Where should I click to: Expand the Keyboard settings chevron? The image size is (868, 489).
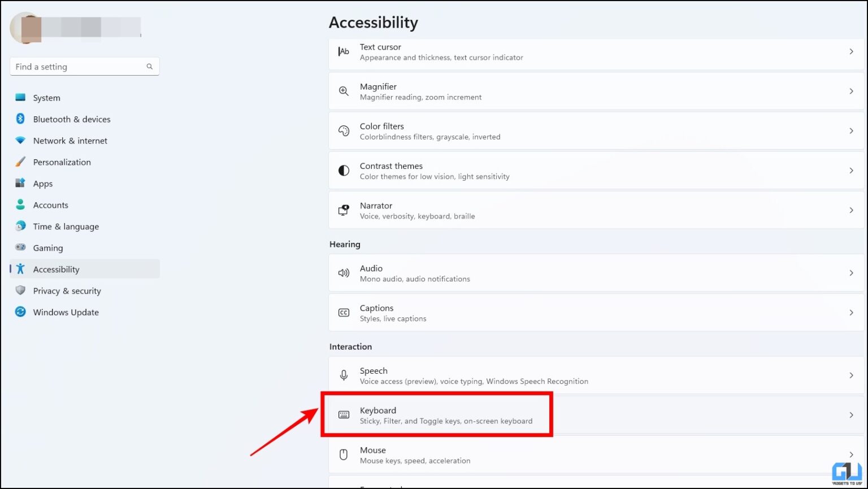(852, 414)
